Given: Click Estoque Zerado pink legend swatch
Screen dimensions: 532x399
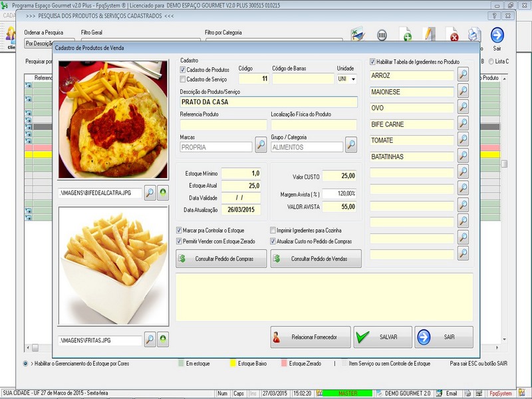Looking at the screenshot, I should click(x=284, y=363).
